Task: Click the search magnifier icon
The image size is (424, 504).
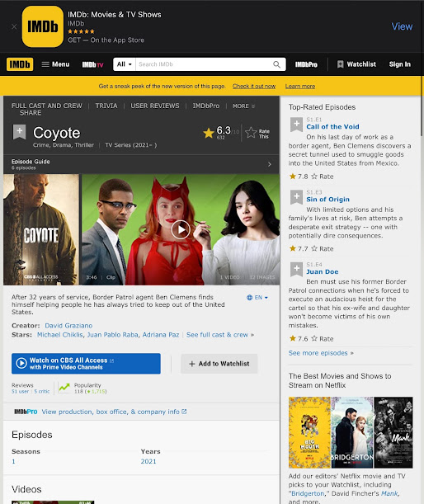Action: click(x=277, y=64)
